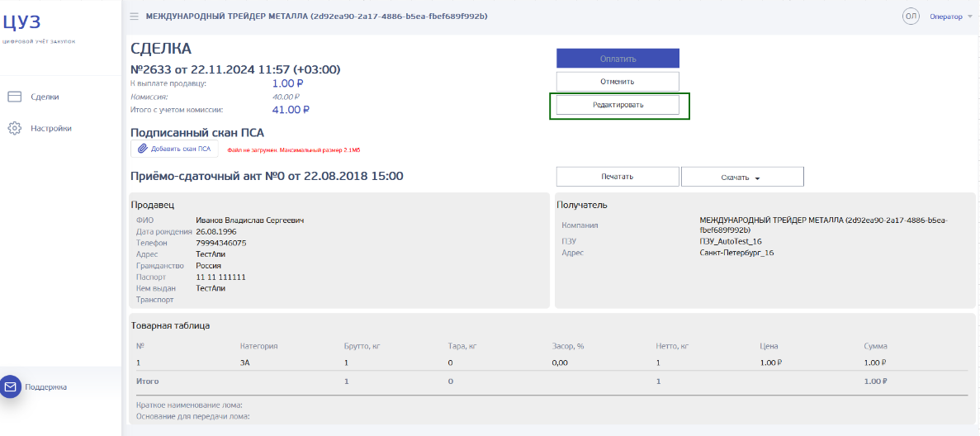Viewport: 980px width, 436px height.
Task: Click the Редактировать button
Action: 618,105
